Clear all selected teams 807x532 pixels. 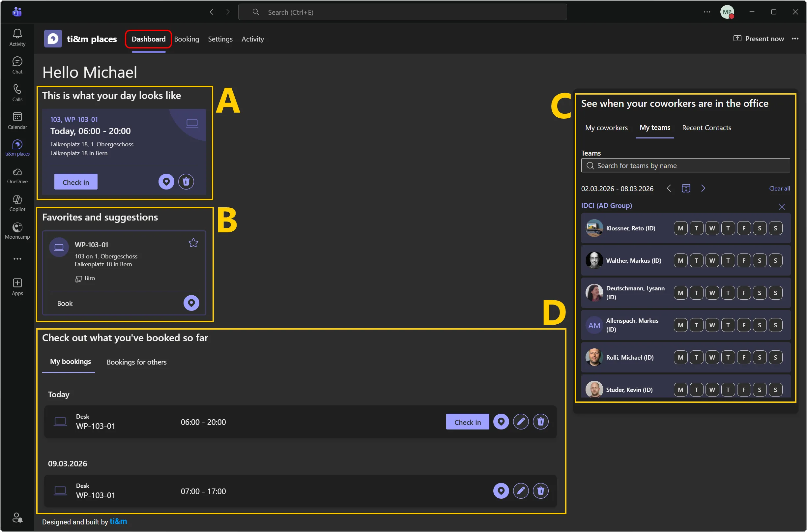[779, 188]
